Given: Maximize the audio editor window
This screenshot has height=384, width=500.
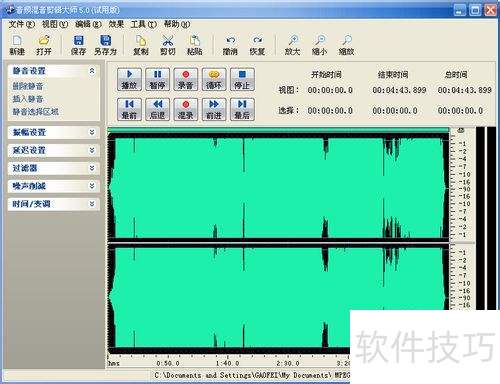Looking at the screenshot, I should click(475, 10).
